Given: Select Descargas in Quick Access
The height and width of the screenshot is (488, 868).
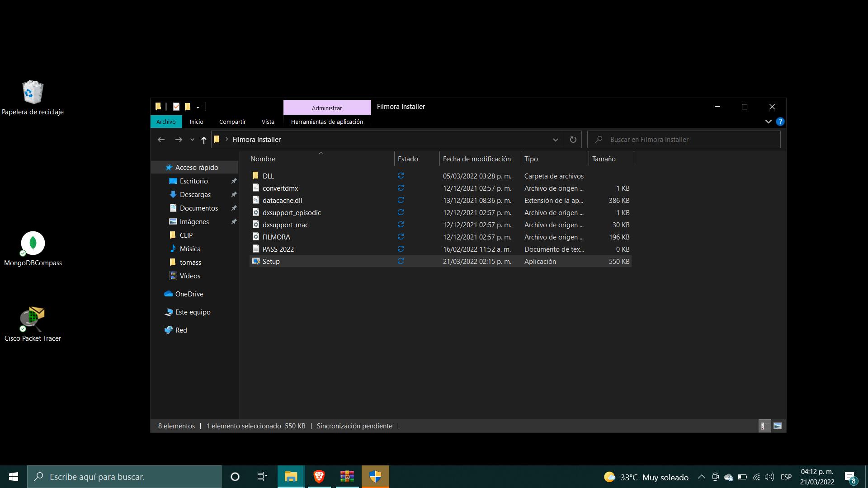Looking at the screenshot, I should coord(195,194).
